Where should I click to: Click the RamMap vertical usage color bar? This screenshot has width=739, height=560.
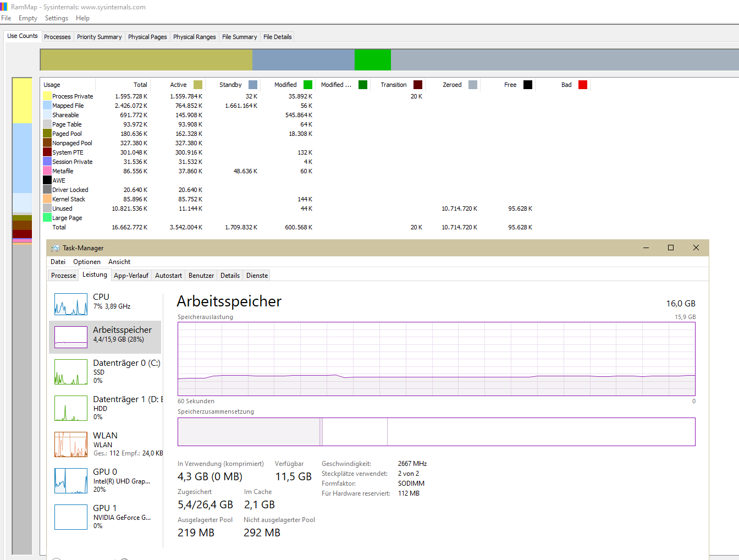click(x=22, y=316)
